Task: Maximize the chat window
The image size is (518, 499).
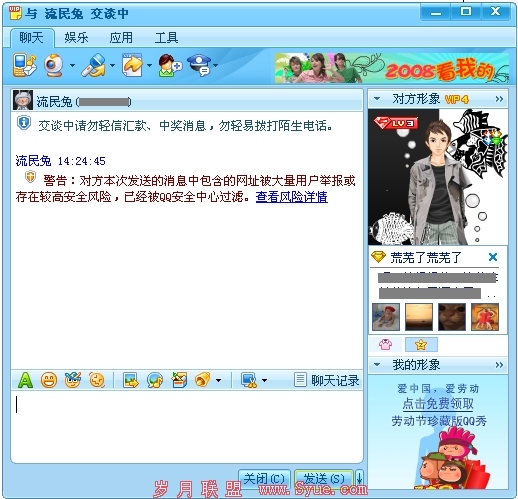Action: coord(466,12)
